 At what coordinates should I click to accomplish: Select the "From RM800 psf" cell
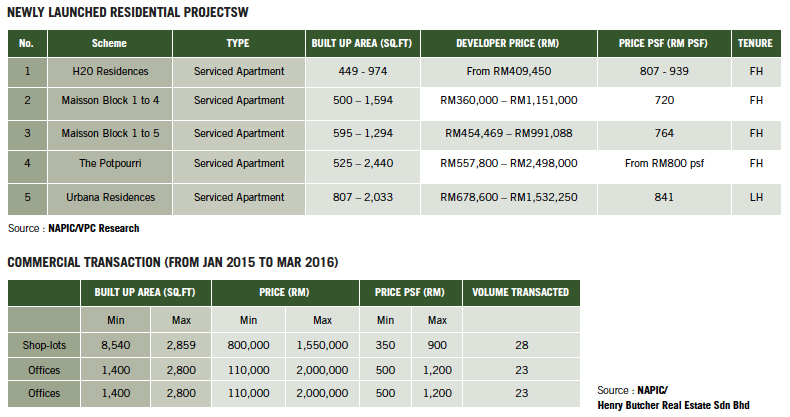click(x=661, y=164)
